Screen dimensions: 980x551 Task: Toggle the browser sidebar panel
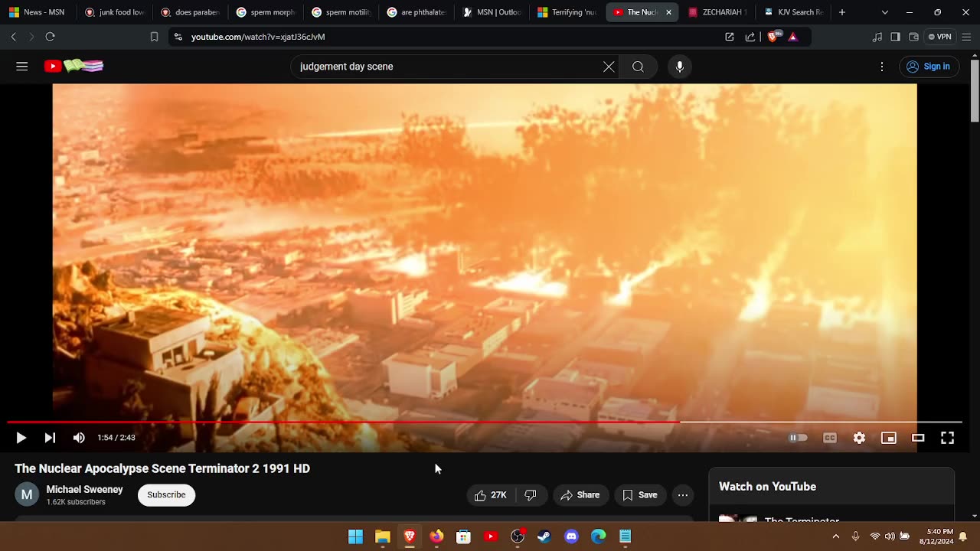895,37
